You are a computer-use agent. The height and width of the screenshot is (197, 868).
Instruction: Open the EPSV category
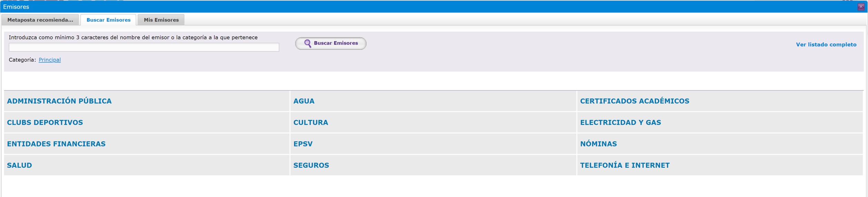click(303, 144)
